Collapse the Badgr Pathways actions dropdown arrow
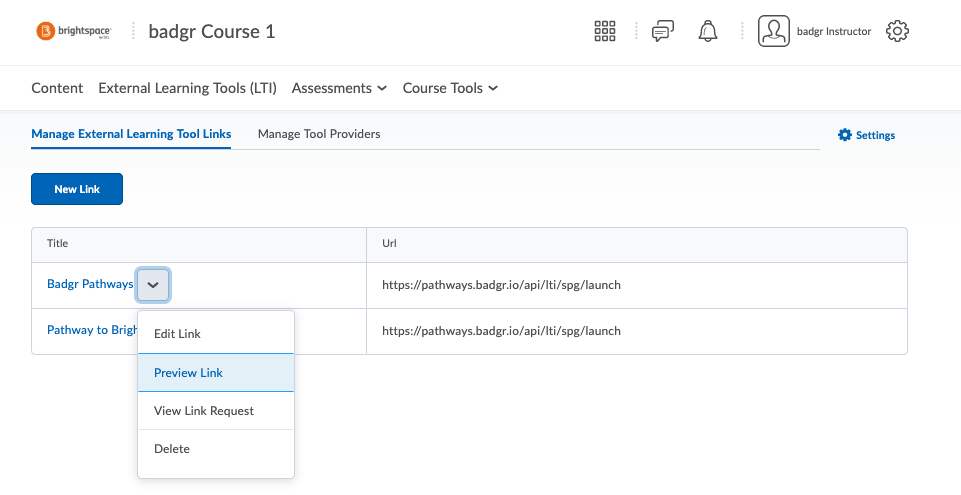 click(x=153, y=285)
